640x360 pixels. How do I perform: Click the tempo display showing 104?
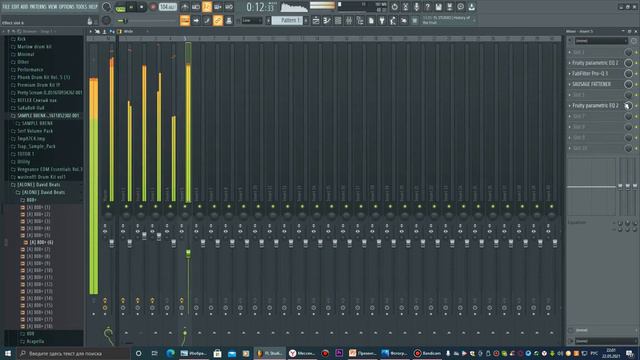(167, 7)
